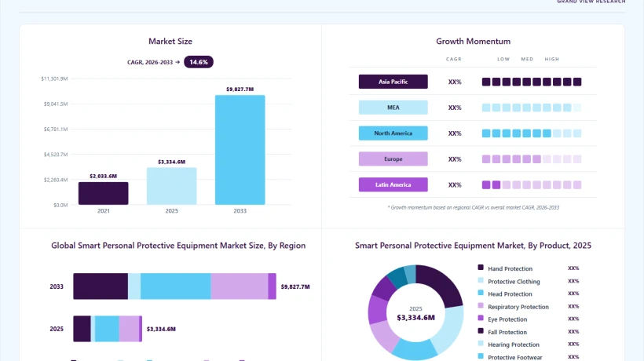
Task: Choose the North America region label
Action: point(393,133)
